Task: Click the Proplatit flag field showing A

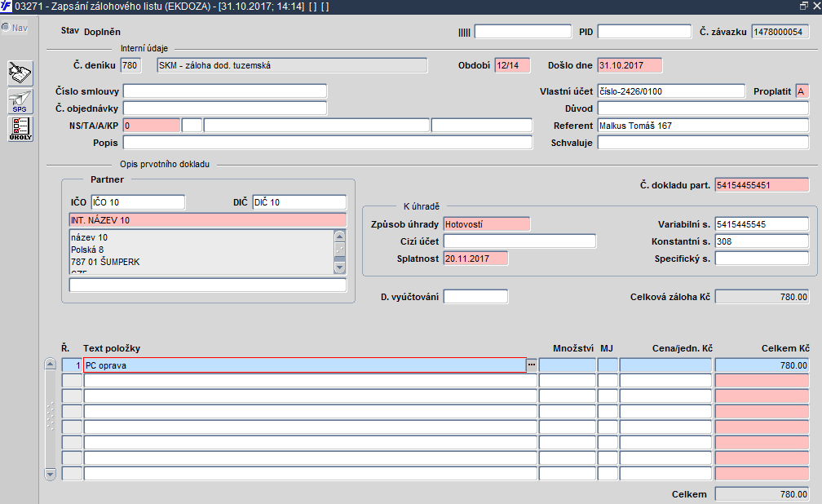Action: (802, 91)
